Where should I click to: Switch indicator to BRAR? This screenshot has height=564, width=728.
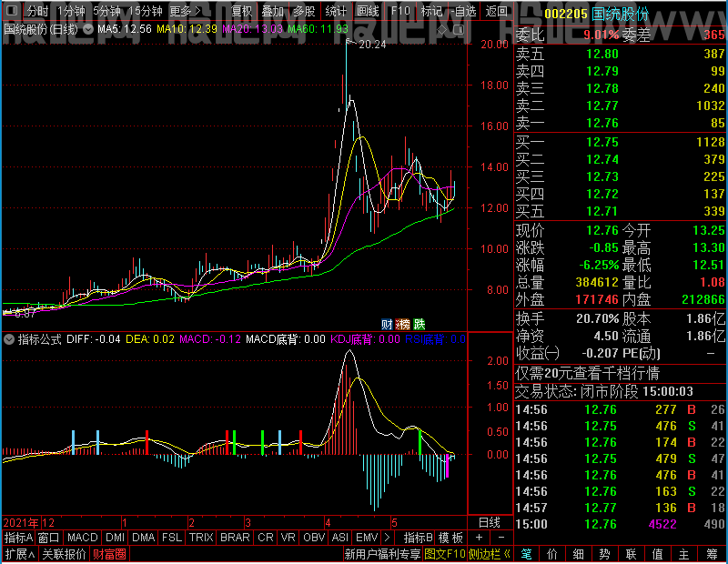click(x=235, y=538)
